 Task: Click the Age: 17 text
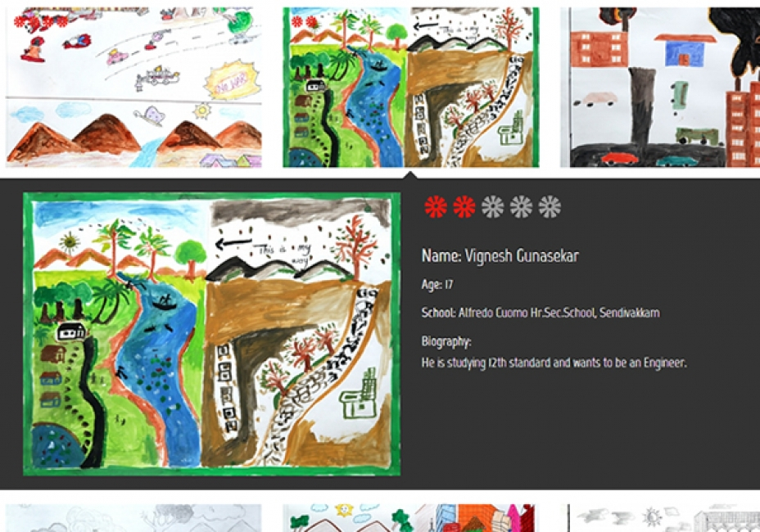[x=437, y=284]
